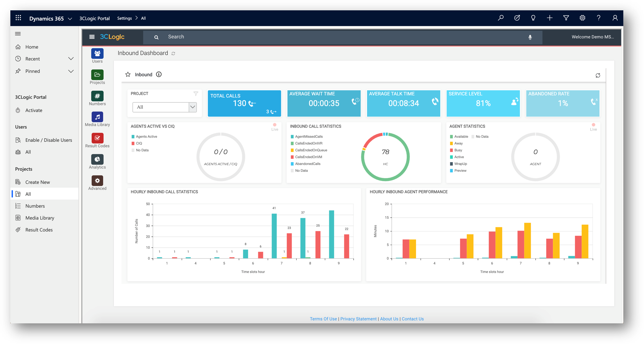Collapse the left navigation hamburger menu
644x344 pixels.
coord(18,34)
